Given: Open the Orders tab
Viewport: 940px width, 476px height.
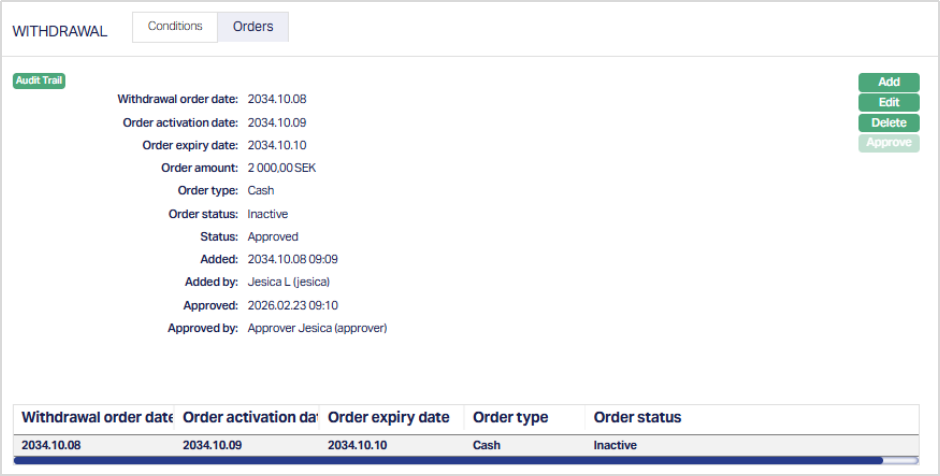Looking at the screenshot, I should coord(253,27).
